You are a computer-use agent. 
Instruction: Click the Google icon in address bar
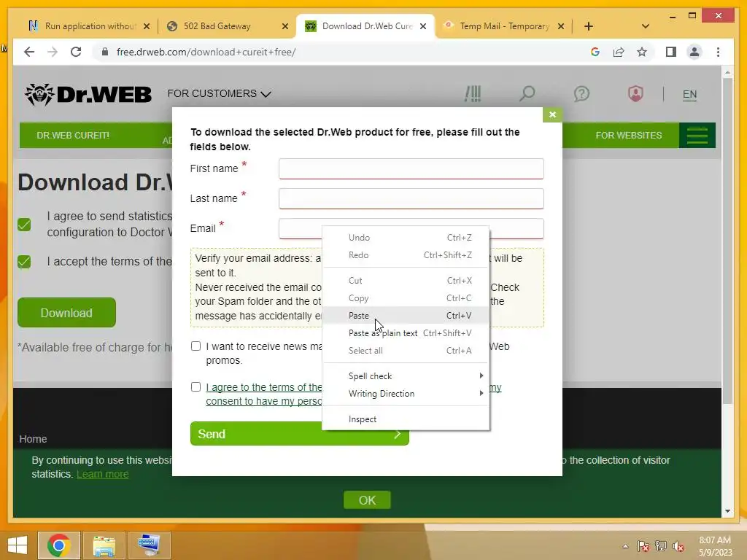coord(595,52)
